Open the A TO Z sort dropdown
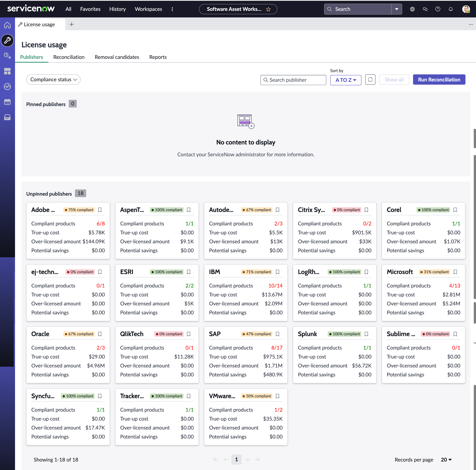Screen dimensions: 476x470 click(346, 80)
